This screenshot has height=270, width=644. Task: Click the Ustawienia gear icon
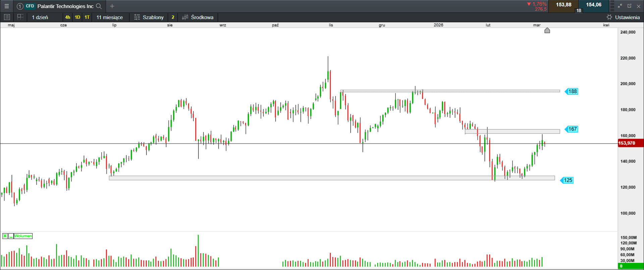point(609,17)
